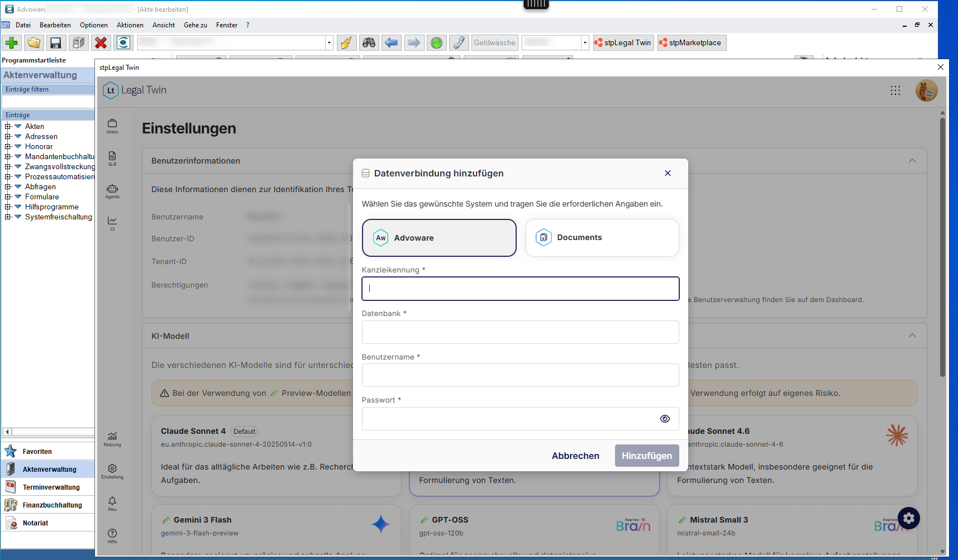
Task: Click the Legal Twin page vertical scrollbar
Action: tap(942, 246)
